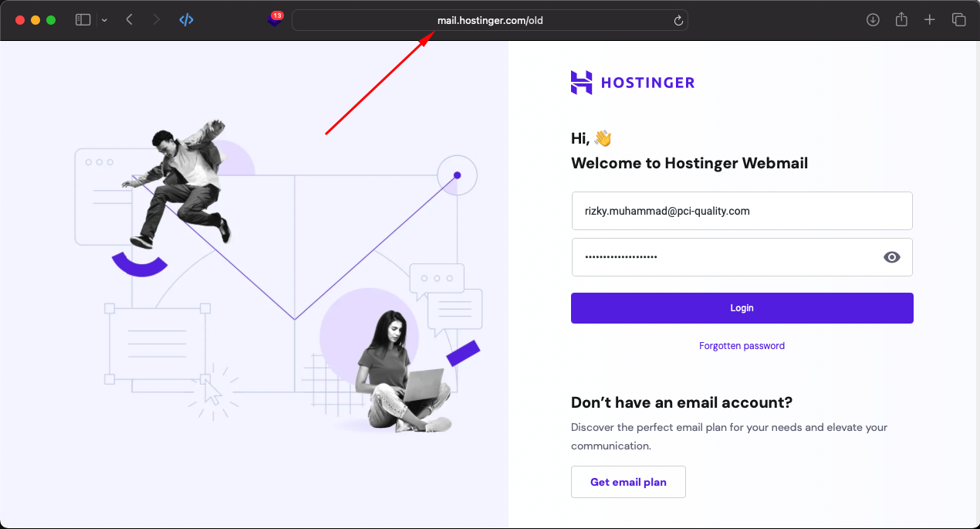Screen dimensions: 980x529
Task: Open the tab overview icon
Action: [x=958, y=19]
